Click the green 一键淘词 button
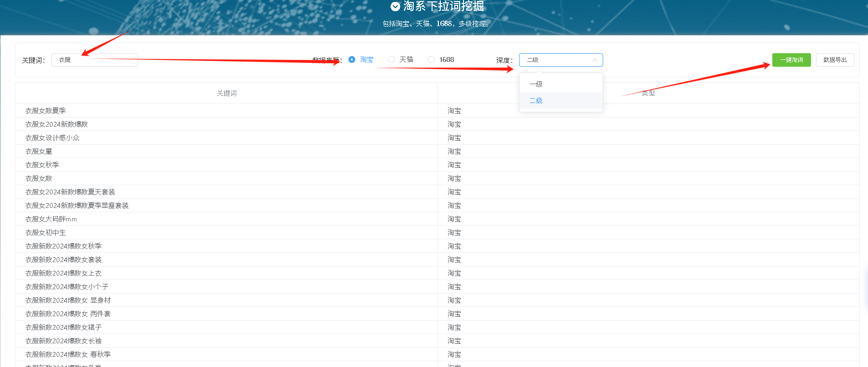 click(x=791, y=60)
